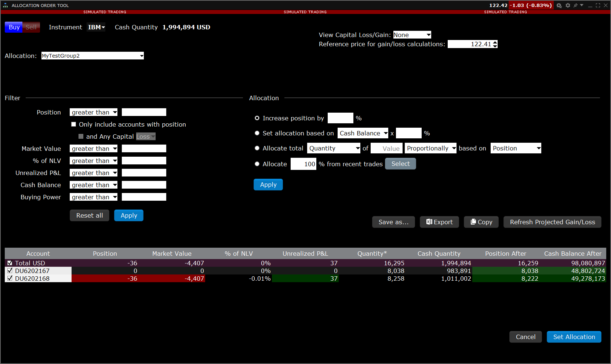Select Allocate total radio option
This screenshot has width=611, height=364.
click(257, 148)
